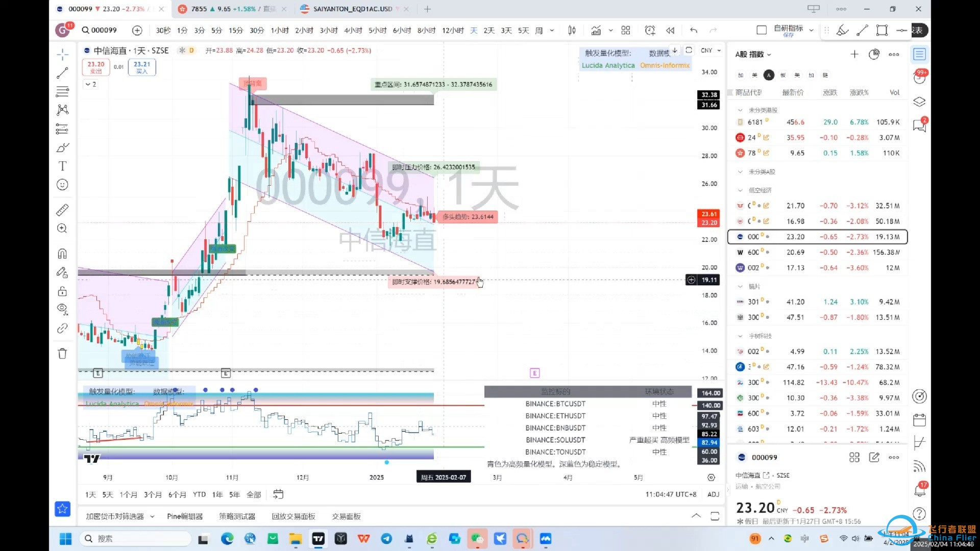The width and height of the screenshot is (980, 551).
Task: Open the indicators menu
Action: [596, 31]
